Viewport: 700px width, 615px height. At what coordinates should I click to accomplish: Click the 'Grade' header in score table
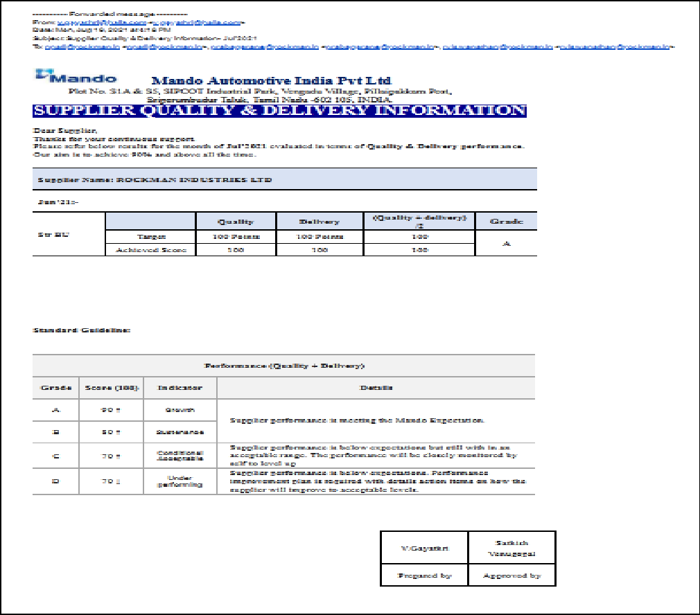506,221
